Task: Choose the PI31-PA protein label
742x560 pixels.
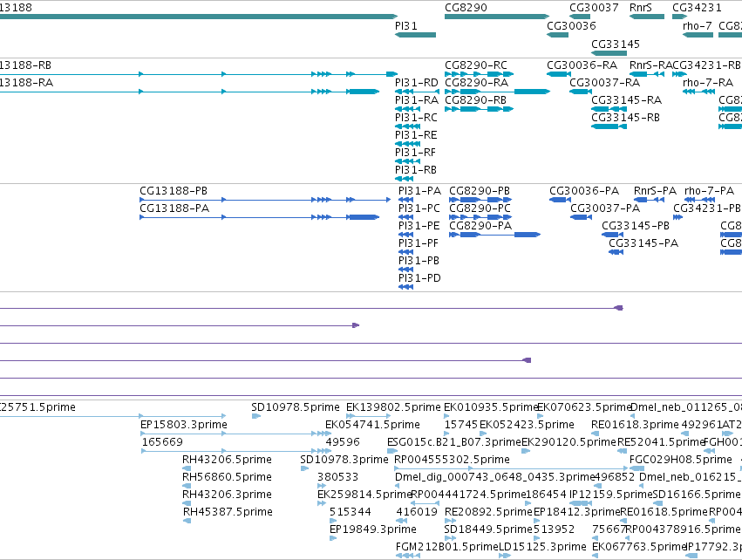Action: pyautogui.click(x=419, y=191)
